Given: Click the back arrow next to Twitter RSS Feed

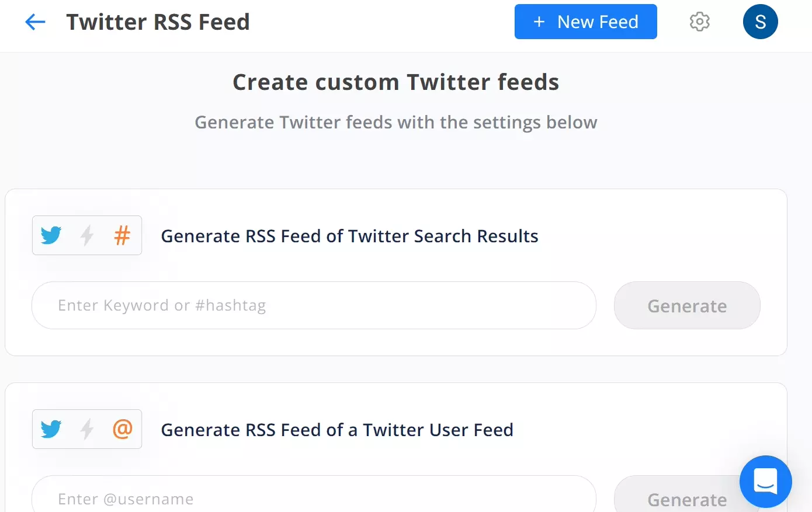Looking at the screenshot, I should coord(34,22).
